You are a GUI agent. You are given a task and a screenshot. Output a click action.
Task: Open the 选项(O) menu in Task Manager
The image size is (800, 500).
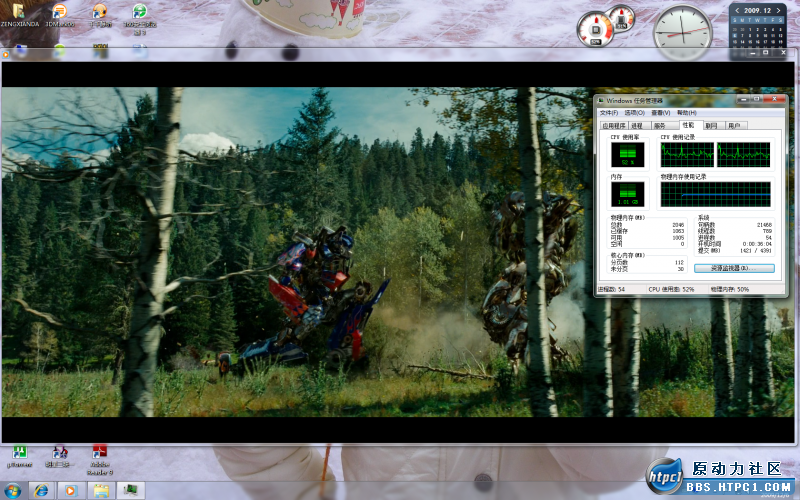(634, 113)
